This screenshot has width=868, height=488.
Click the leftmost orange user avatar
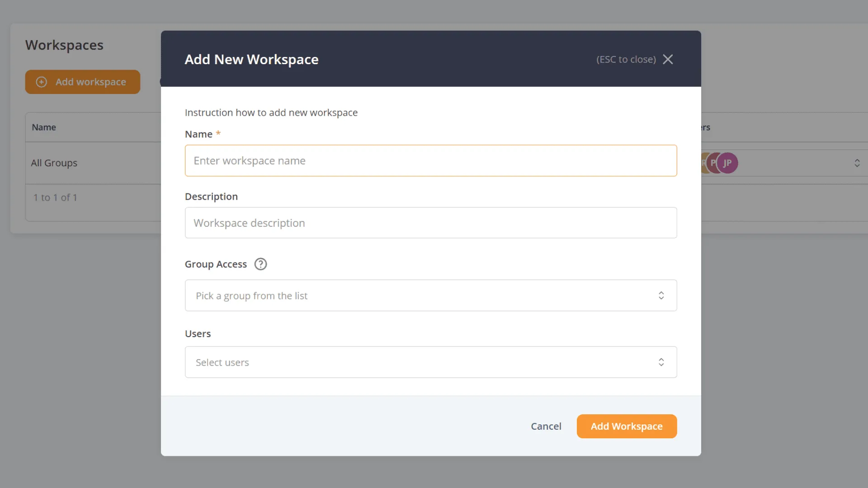click(x=704, y=163)
